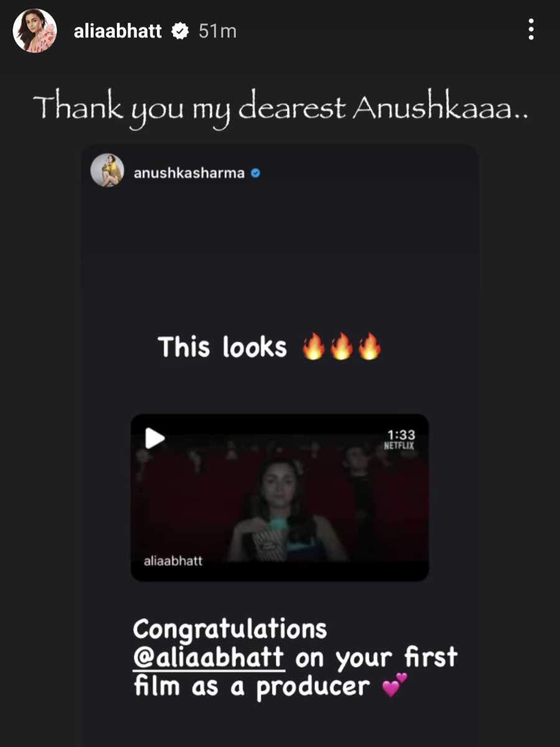Click anushkasharma's blue verified badge

point(255,174)
